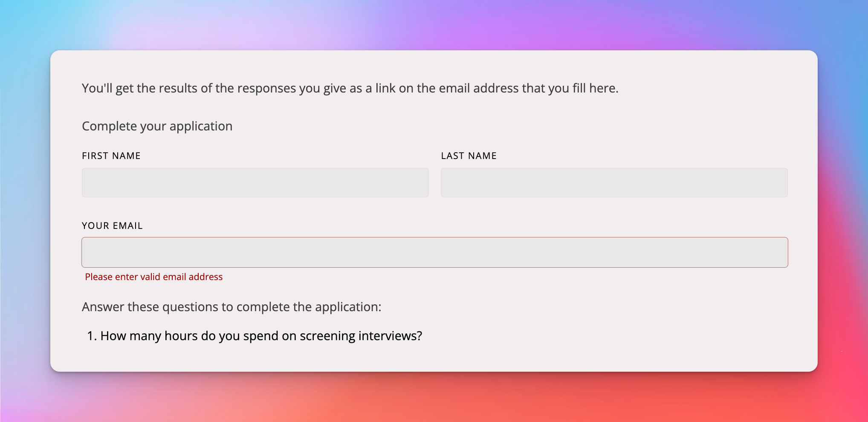Select the Your Email input field
The height and width of the screenshot is (422, 868).
[434, 252]
